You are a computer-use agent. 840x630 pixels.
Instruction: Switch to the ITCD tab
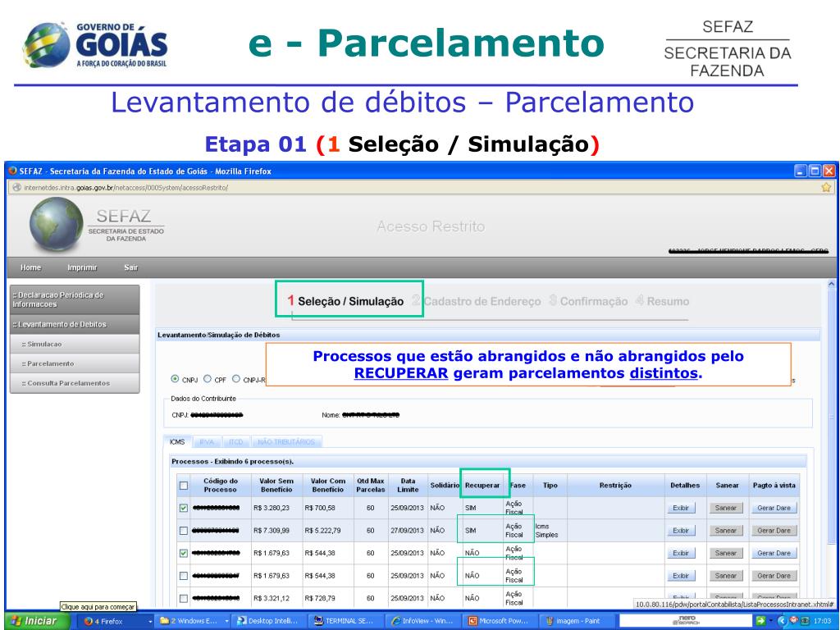click(x=235, y=442)
